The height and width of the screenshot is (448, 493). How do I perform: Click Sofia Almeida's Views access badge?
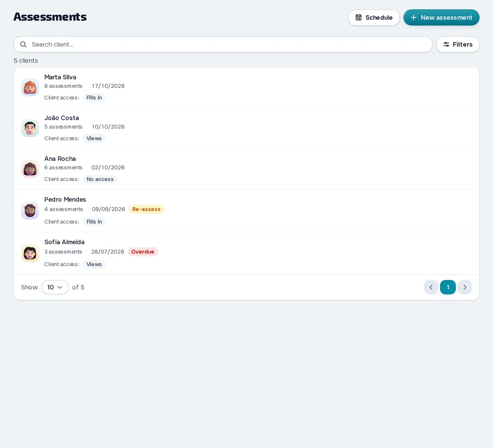[x=94, y=264]
